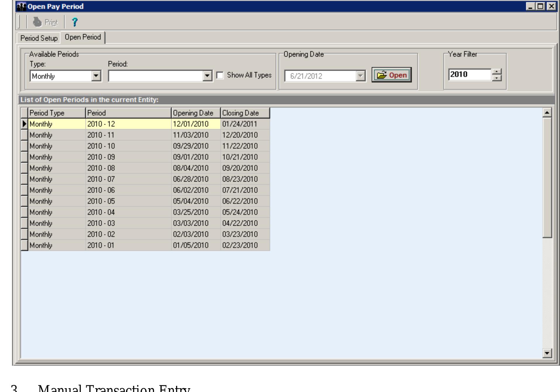Switch to the Period Setup tab
560x392 pixels.
click(x=39, y=38)
